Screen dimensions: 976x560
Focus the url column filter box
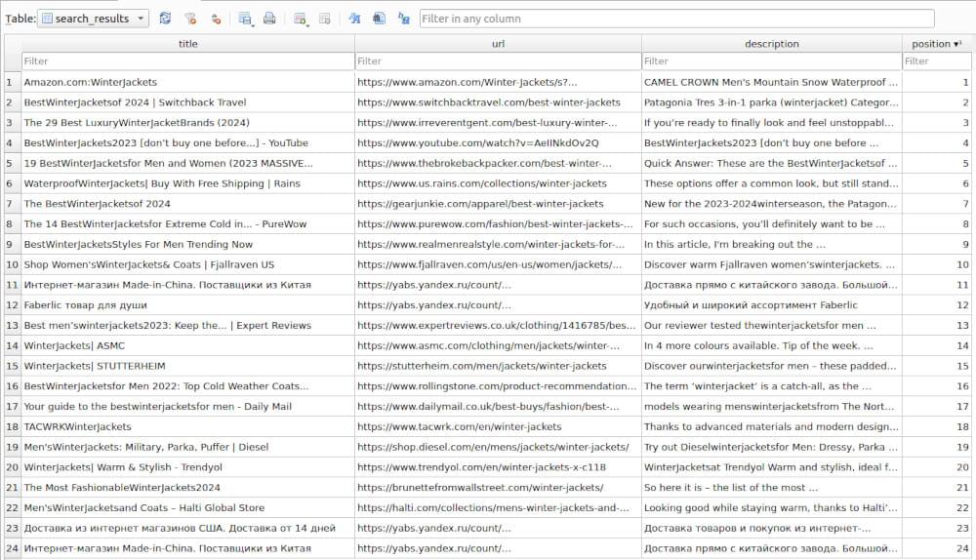click(498, 61)
